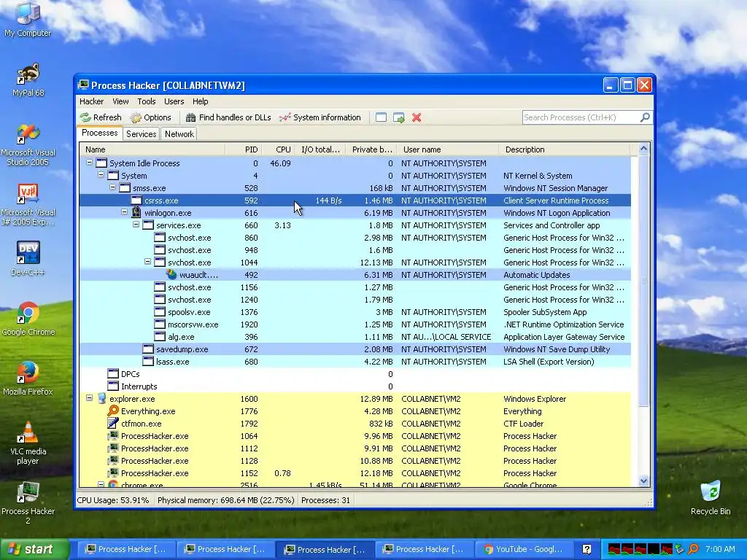The width and height of the screenshot is (747, 560).
Task: Select Dev-C++ desktop icon
Action: 28,259
